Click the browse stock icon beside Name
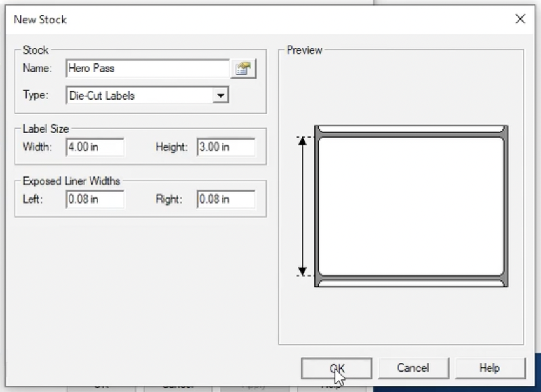 [x=244, y=69]
